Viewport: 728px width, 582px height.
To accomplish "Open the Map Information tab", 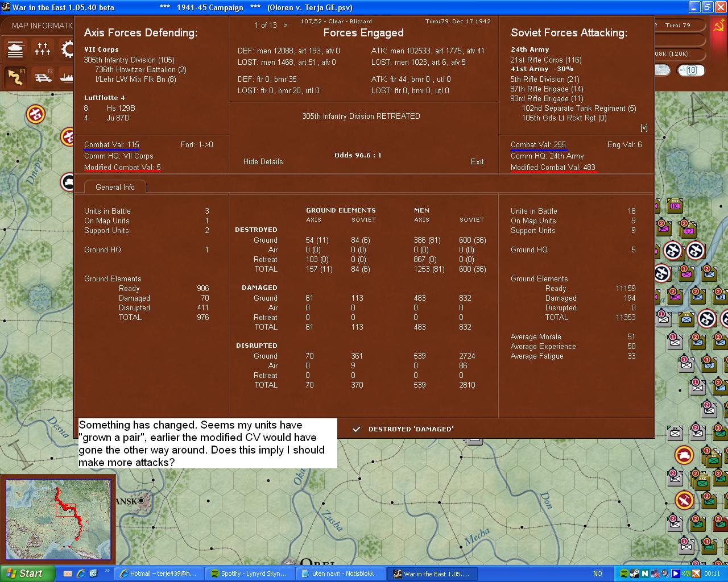I will [43, 26].
